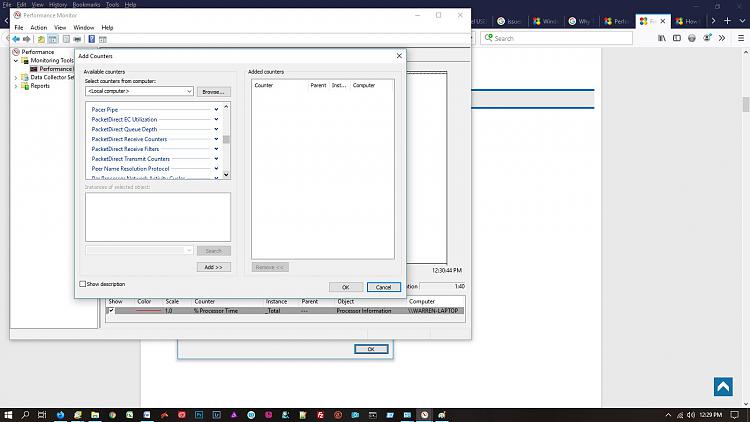Image resolution: width=750 pixels, height=422 pixels.
Task: Click the Show/Hide Action Pane toolbar icon
Action: point(103,39)
